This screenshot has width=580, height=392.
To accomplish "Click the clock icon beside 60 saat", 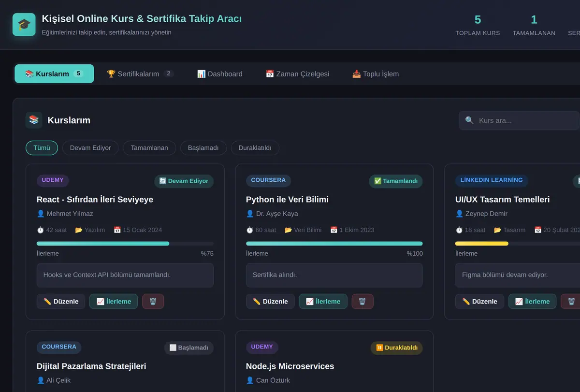I will pyautogui.click(x=250, y=230).
